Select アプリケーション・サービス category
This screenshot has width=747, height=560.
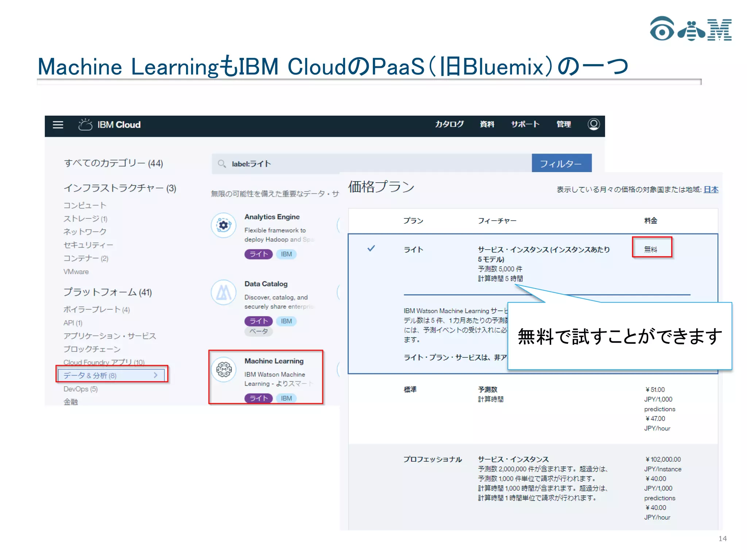point(110,336)
